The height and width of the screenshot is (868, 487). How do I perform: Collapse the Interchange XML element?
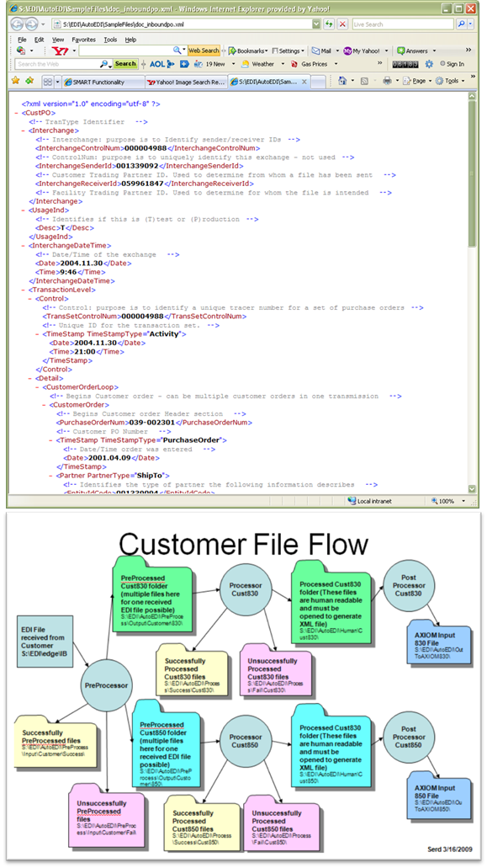coord(24,130)
